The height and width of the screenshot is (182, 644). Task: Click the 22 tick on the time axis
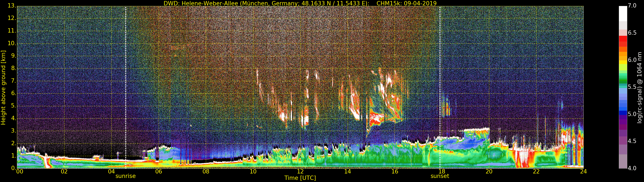tap(536, 171)
